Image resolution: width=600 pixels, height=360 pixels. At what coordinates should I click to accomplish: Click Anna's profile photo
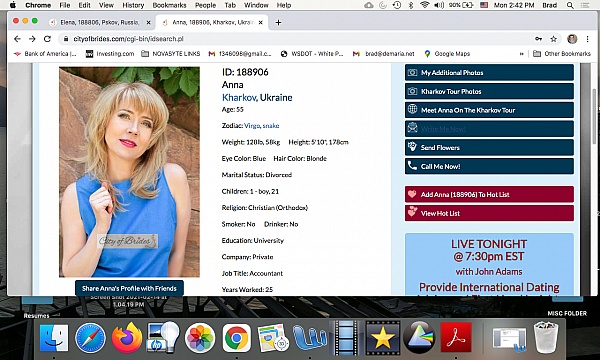129,172
